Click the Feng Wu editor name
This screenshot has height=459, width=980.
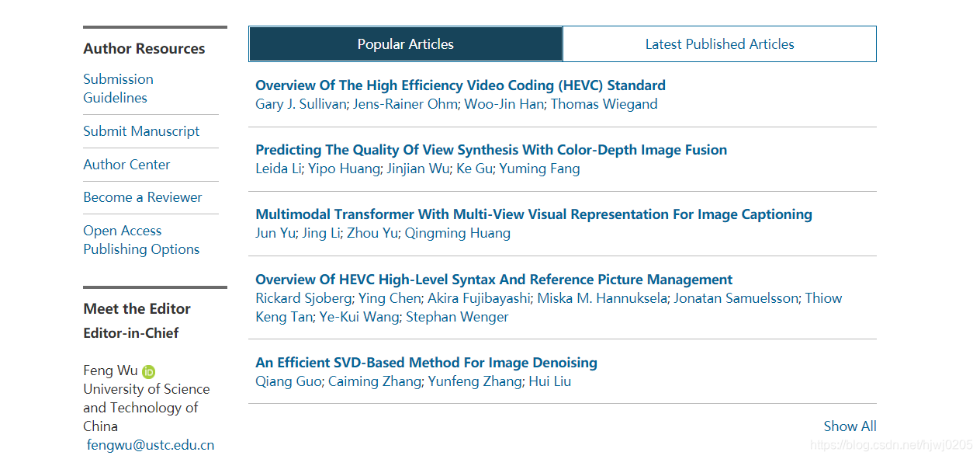pos(110,370)
